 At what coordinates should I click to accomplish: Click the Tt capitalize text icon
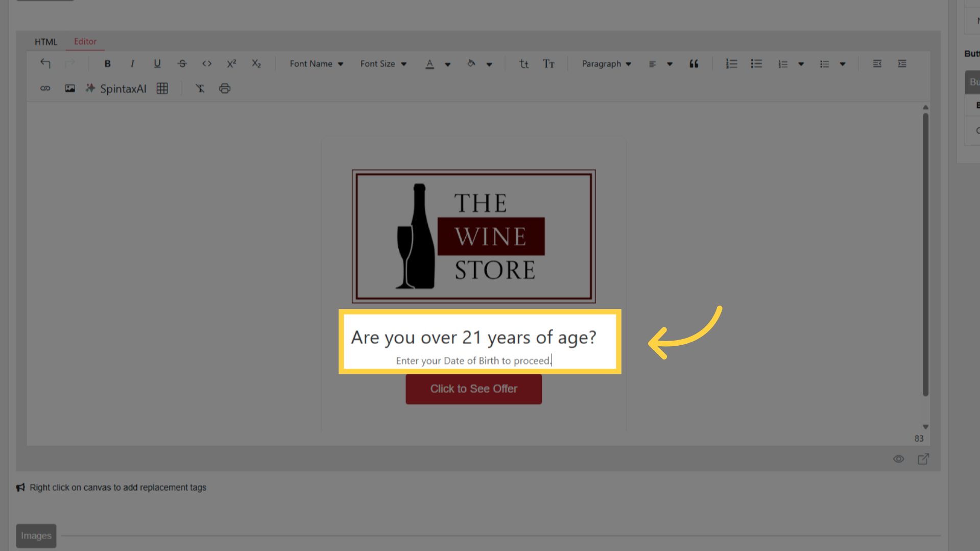point(548,64)
